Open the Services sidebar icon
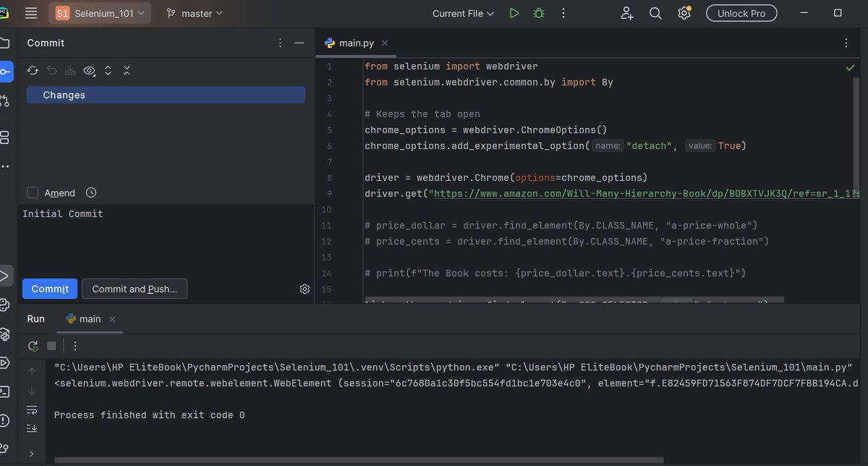The width and height of the screenshot is (868, 466). [x=5, y=363]
